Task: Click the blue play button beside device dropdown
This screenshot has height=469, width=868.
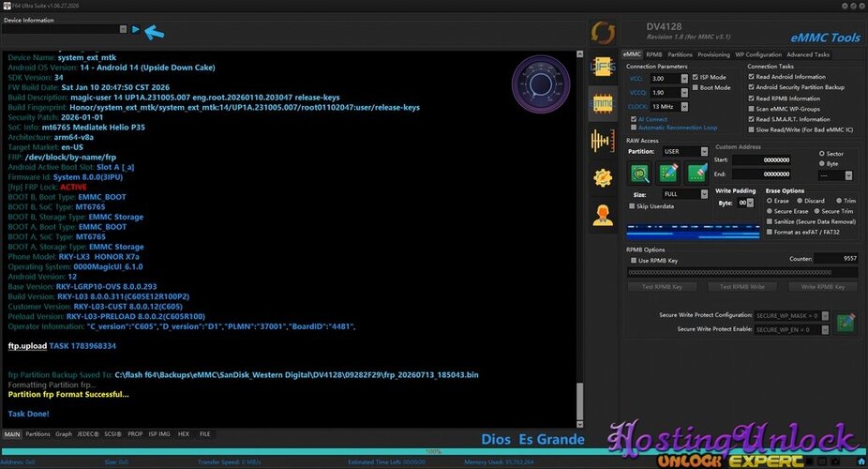Action: 136,29
